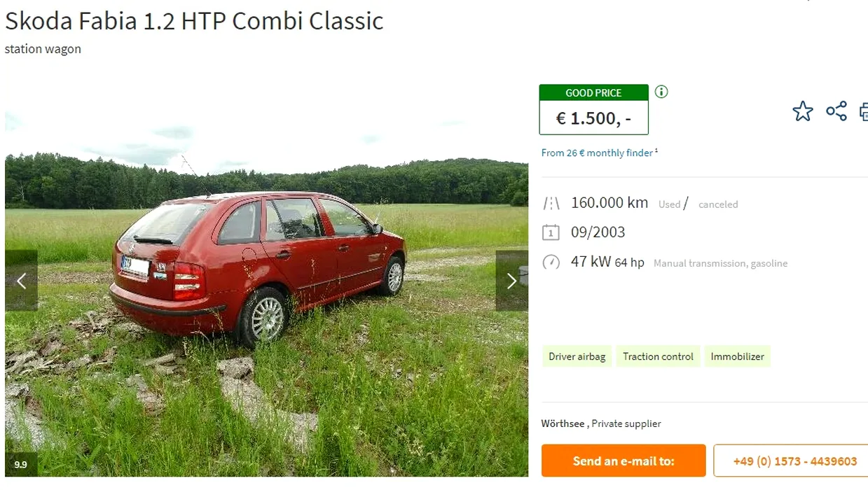868x490 pixels.
Task: Open the share icon options
Action: [x=836, y=111]
